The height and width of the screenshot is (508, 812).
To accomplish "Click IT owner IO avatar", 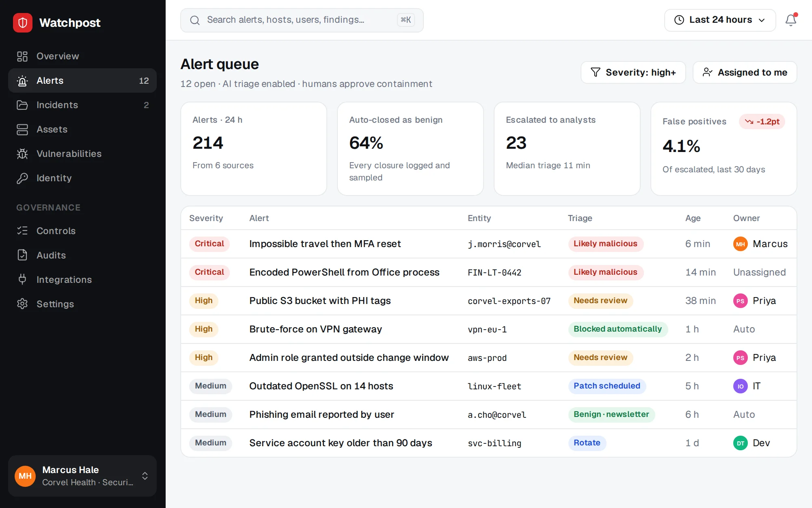I will click(741, 386).
